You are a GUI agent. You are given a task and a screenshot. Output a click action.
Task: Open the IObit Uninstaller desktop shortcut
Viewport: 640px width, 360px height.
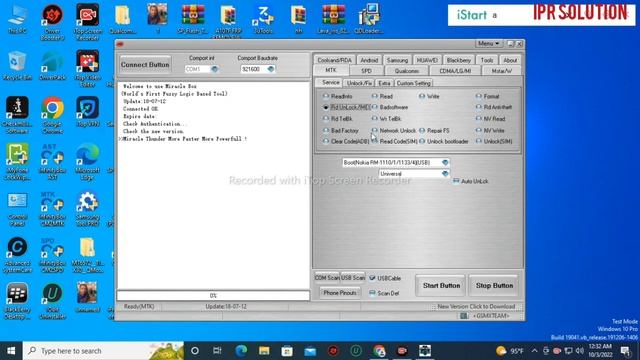[52, 301]
